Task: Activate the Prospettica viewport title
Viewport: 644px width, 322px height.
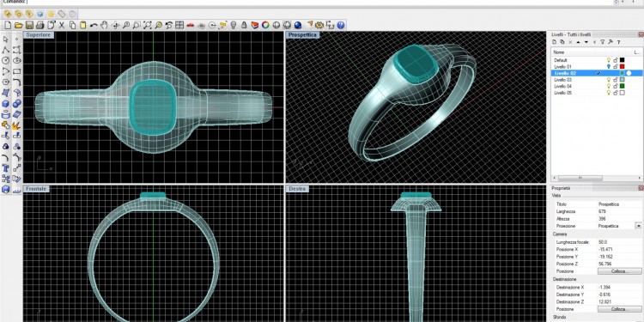Action: click(303, 35)
